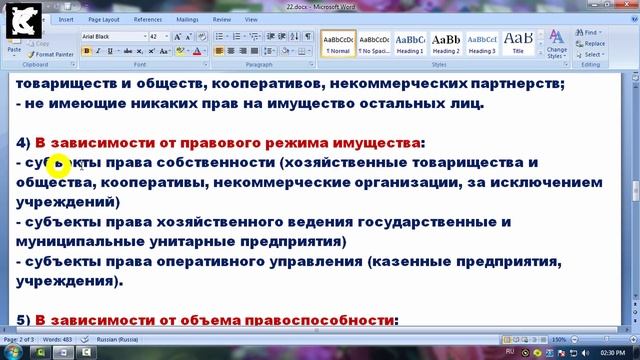
Task: Open Text Highlight Color dropdown arrow
Action: point(188,51)
